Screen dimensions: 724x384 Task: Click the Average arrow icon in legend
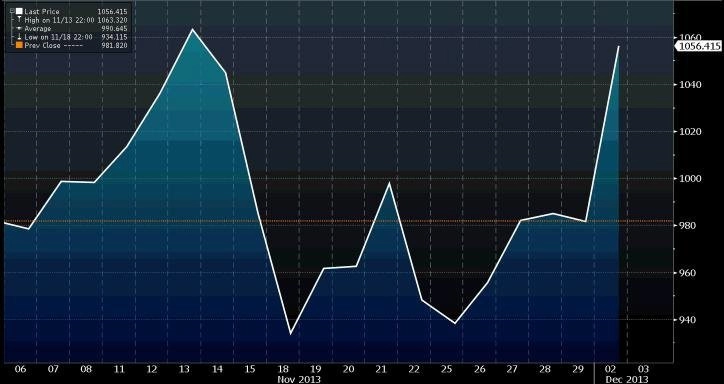(x=19, y=28)
